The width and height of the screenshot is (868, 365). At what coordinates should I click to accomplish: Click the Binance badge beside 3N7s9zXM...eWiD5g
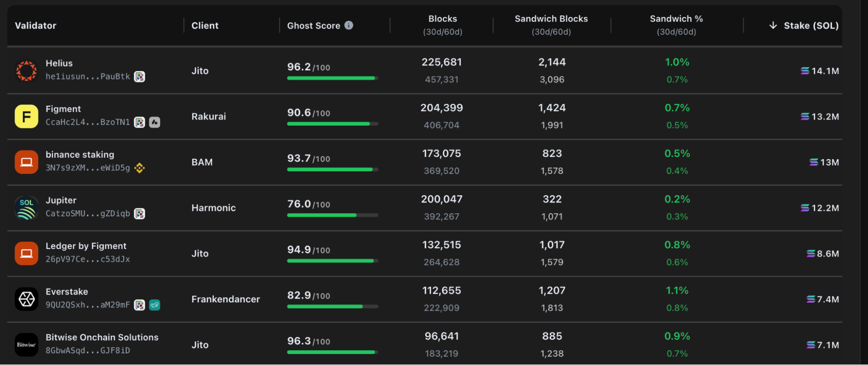[139, 168]
